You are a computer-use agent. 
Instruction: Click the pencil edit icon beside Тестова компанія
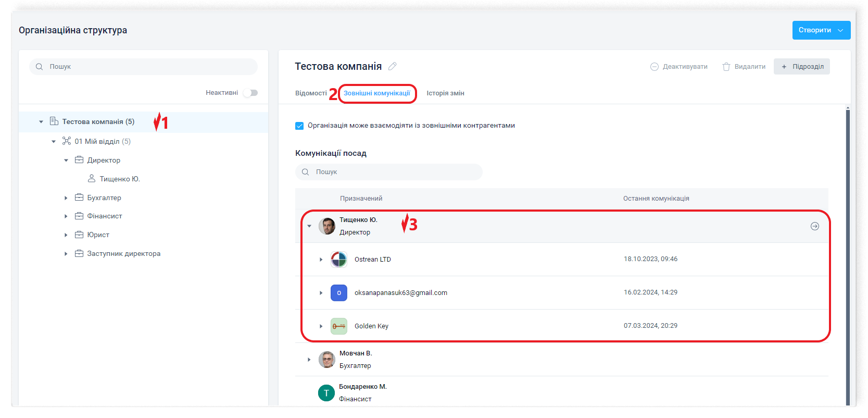click(x=393, y=66)
